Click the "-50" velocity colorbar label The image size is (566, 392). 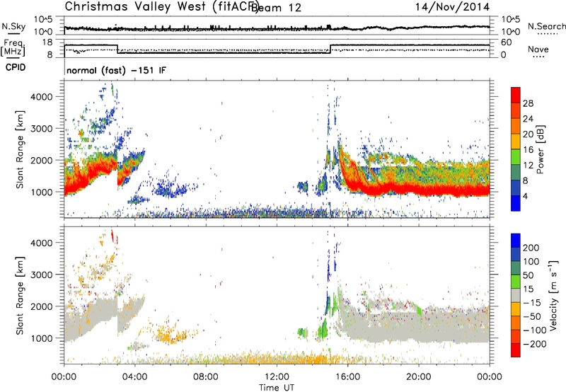pos(532,316)
